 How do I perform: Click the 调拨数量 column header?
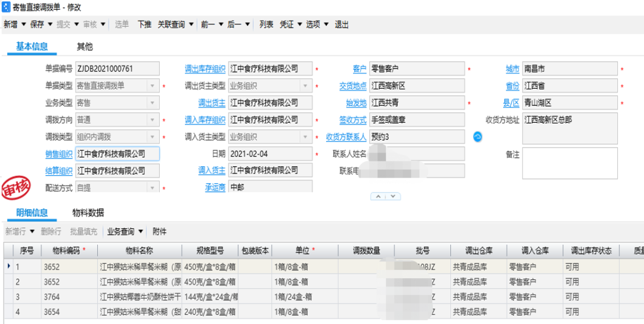tap(366, 251)
